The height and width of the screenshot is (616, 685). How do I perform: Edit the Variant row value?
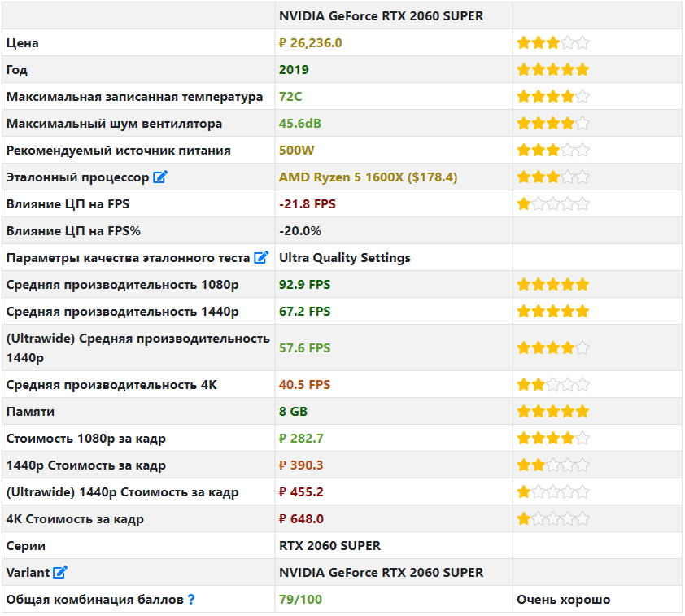60,572
